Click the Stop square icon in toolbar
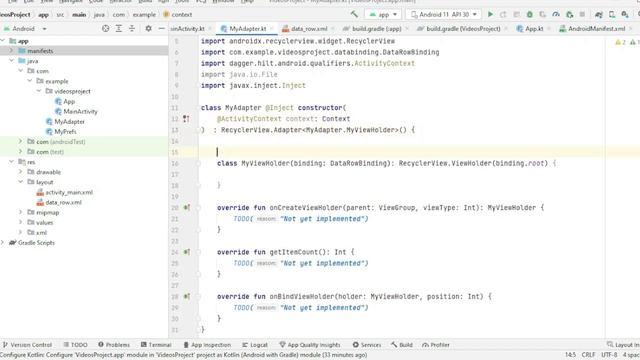 tap(582, 14)
